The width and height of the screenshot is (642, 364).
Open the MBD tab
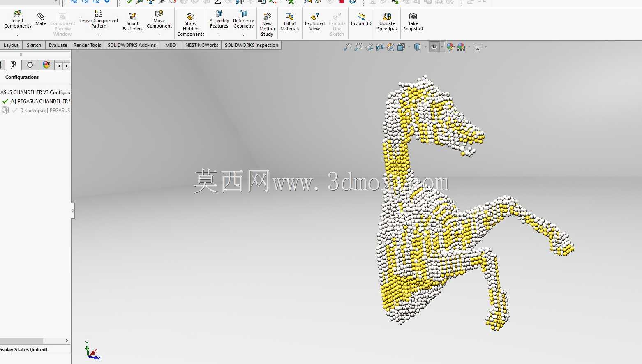pos(171,45)
